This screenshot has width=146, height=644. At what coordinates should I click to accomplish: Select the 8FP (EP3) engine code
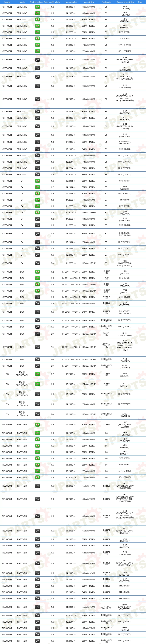125,200
